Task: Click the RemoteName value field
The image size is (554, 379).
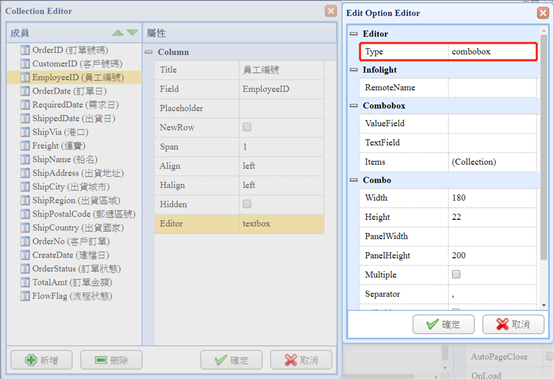Action: tap(493, 88)
